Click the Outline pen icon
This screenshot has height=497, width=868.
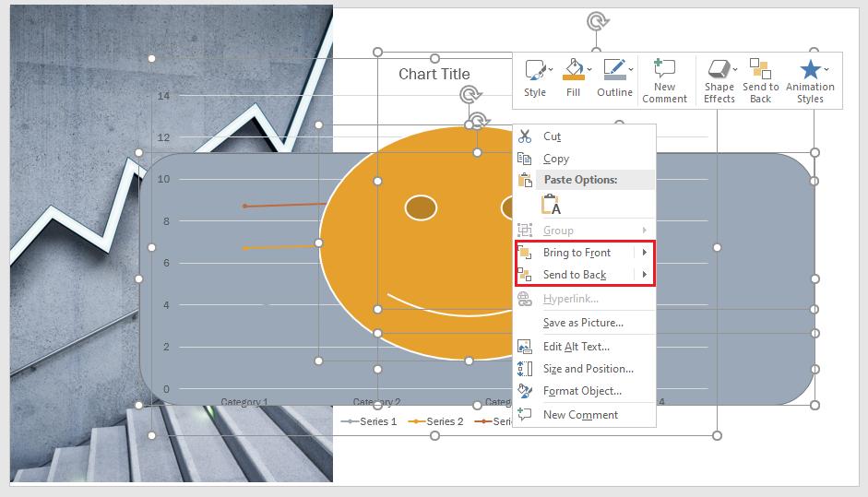point(614,70)
